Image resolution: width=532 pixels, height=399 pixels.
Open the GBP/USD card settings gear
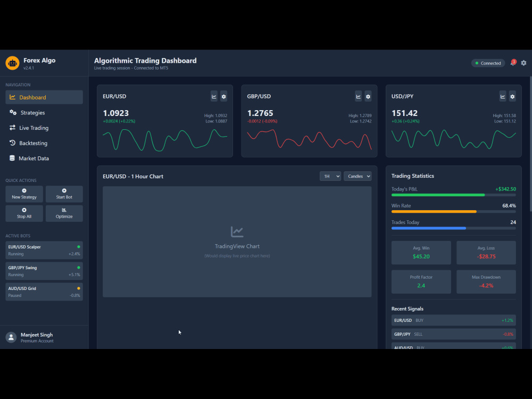click(x=368, y=96)
